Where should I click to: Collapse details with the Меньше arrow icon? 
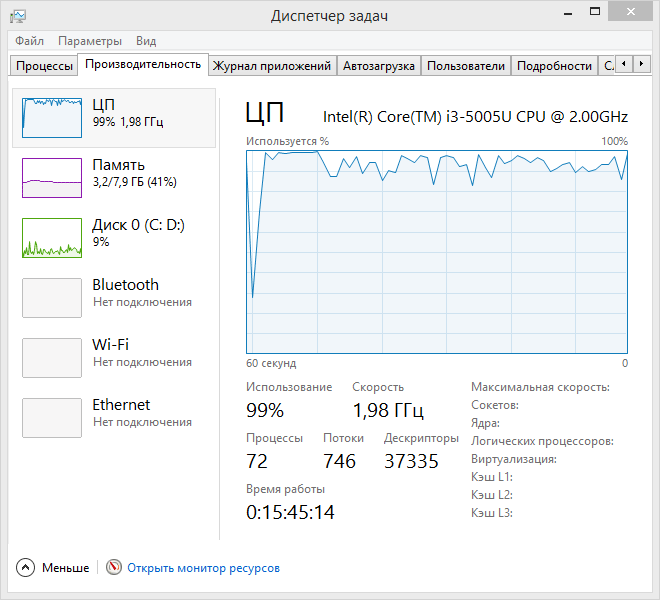25,568
